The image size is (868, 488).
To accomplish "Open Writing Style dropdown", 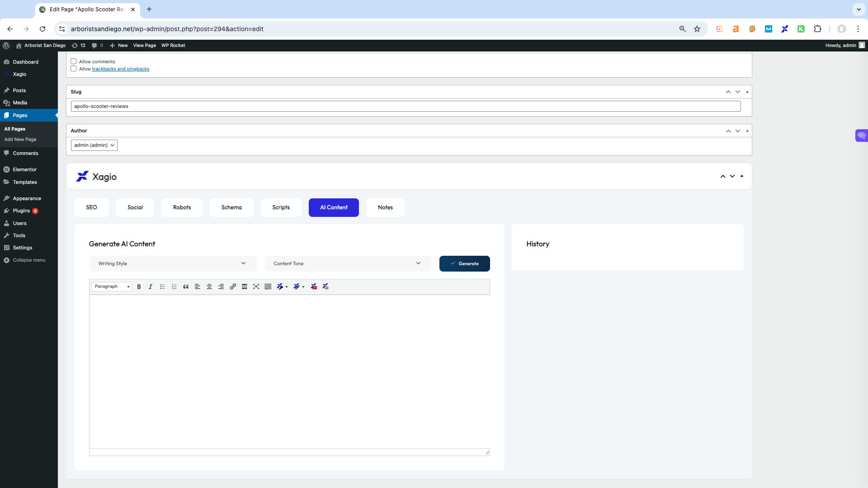I will [x=173, y=263].
